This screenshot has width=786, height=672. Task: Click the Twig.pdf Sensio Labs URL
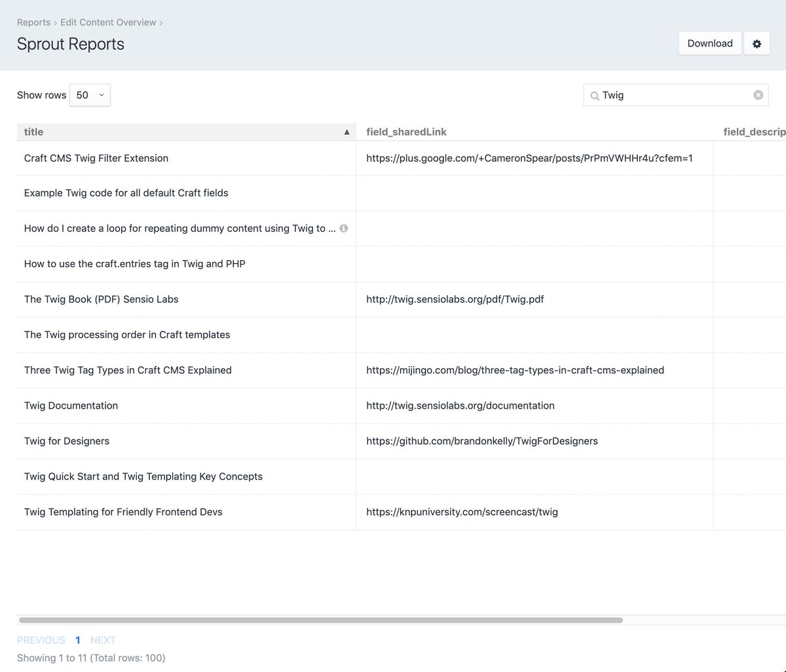tap(455, 299)
